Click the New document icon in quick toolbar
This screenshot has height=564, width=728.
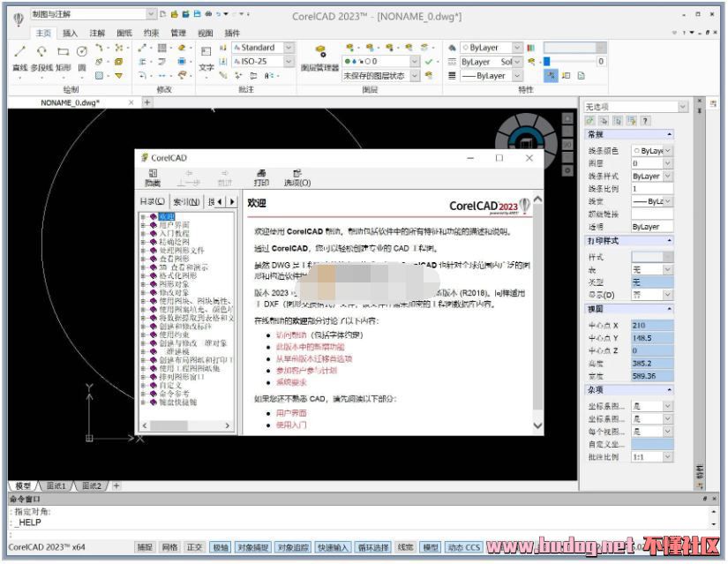[x=162, y=14]
